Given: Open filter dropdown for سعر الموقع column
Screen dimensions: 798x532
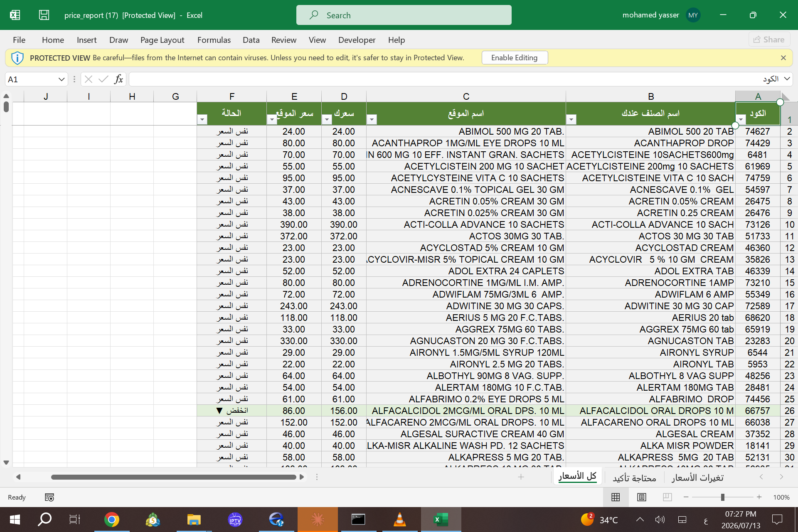Looking at the screenshot, I should [x=272, y=120].
